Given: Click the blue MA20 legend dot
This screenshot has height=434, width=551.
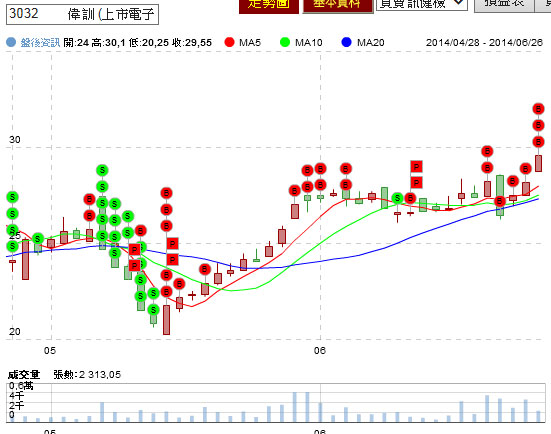Looking at the screenshot, I should [x=346, y=42].
